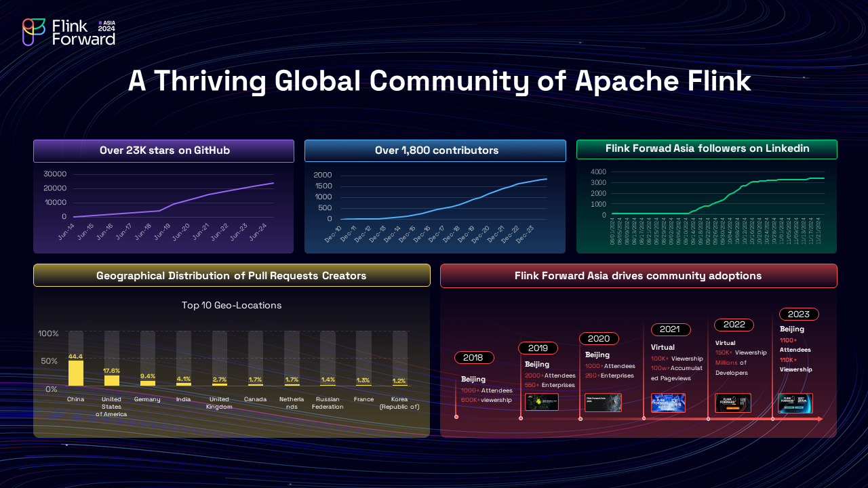Click the '44.4' value above China
This screenshot has height=488, width=868.
[x=75, y=356]
